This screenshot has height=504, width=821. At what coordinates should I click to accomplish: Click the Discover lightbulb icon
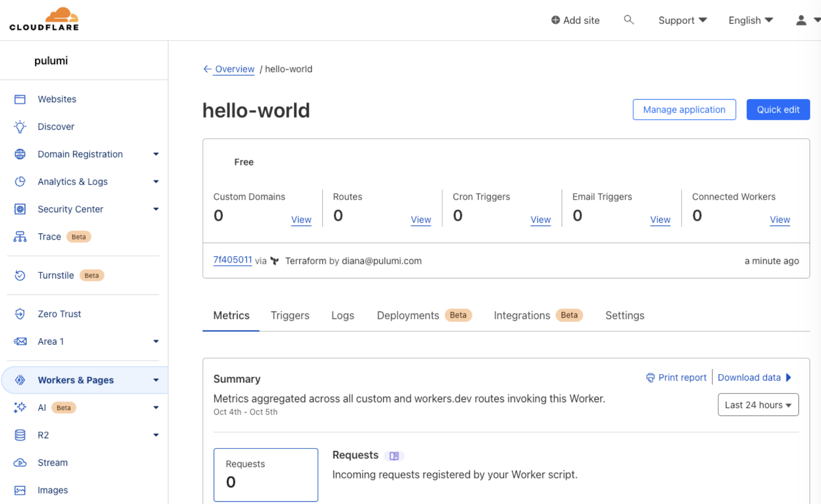pos(20,127)
